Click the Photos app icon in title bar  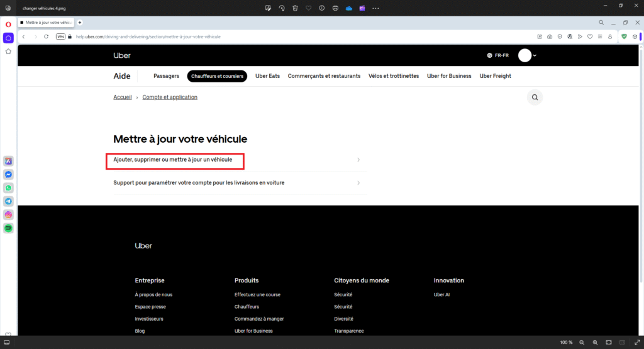pos(8,8)
